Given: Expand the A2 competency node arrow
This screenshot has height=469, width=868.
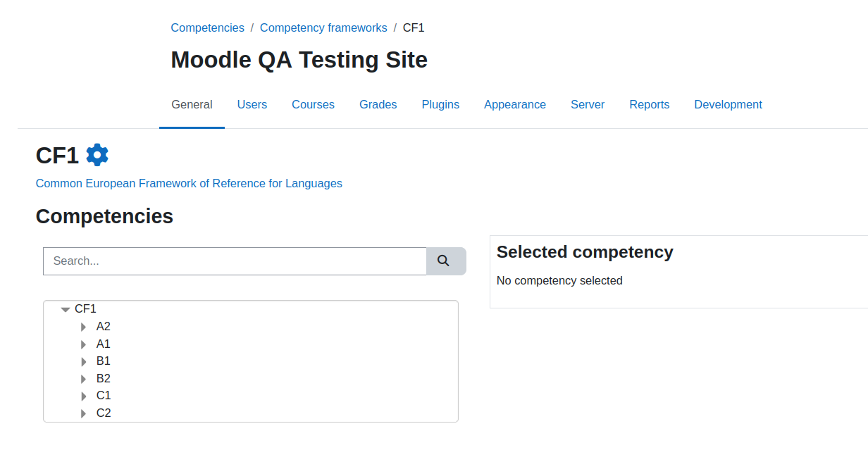Looking at the screenshot, I should (x=84, y=327).
